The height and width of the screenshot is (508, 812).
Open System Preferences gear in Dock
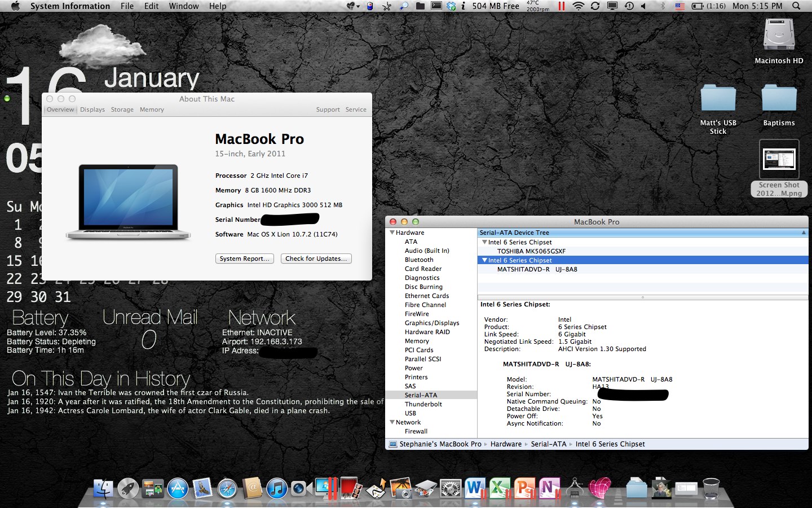(x=450, y=488)
